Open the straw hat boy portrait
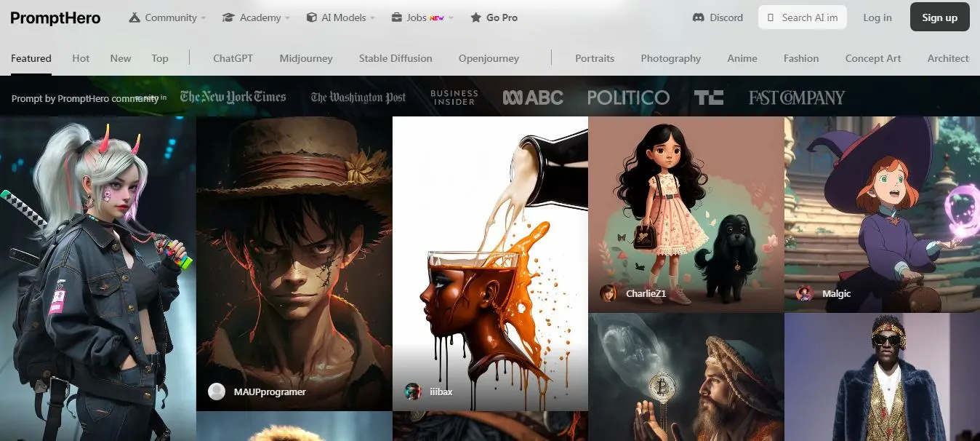The height and width of the screenshot is (441, 980). click(x=294, y=263)
